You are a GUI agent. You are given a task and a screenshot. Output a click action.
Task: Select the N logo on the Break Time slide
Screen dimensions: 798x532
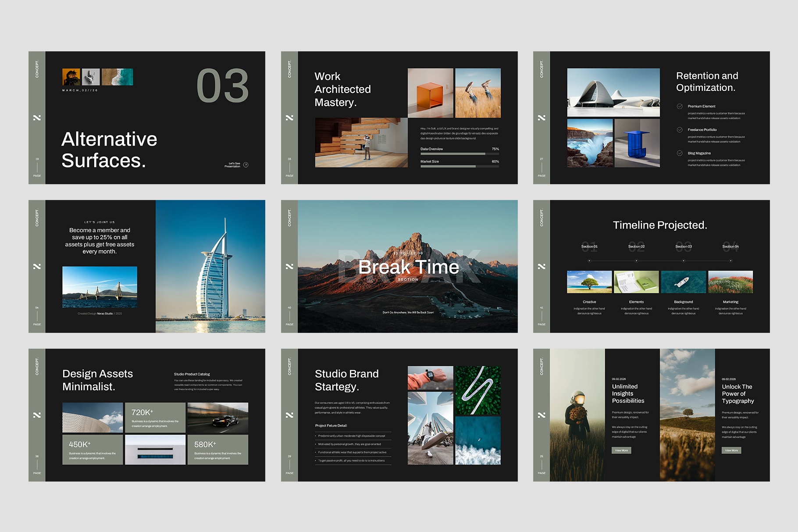[289, 266]
